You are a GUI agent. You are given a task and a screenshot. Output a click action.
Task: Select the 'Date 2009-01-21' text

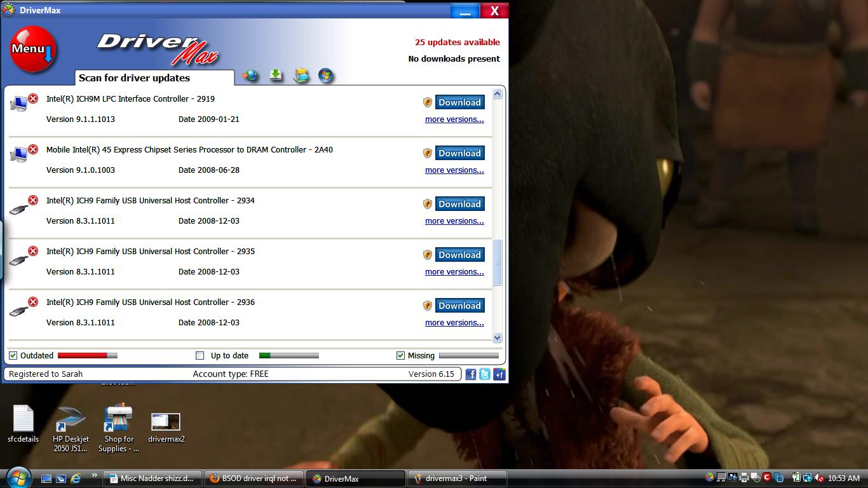coord(209,119)
